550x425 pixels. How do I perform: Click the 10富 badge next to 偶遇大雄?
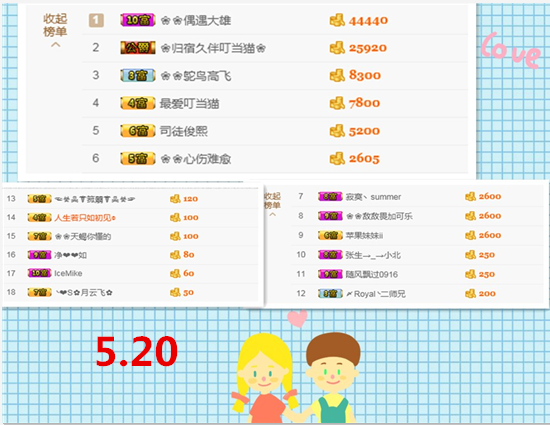138,20
